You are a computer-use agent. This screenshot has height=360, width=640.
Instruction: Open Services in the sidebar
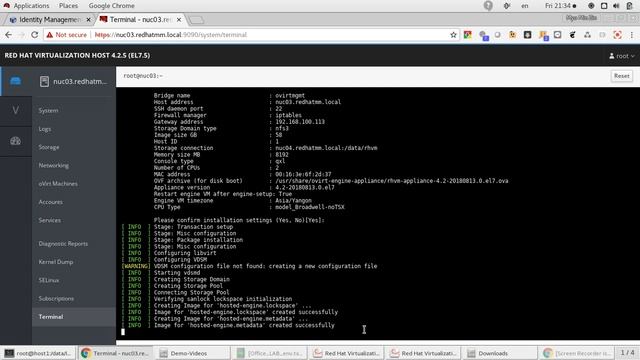tap(50, 220)
